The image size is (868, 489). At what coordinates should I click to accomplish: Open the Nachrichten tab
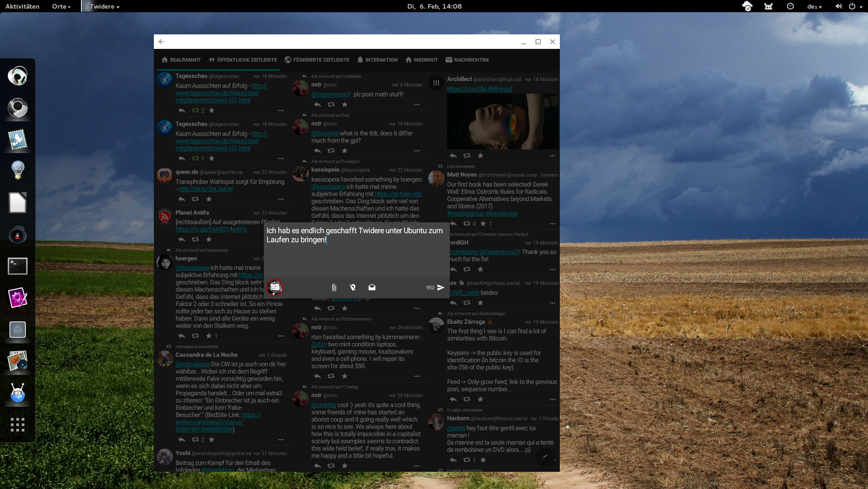tap(467, 60)
